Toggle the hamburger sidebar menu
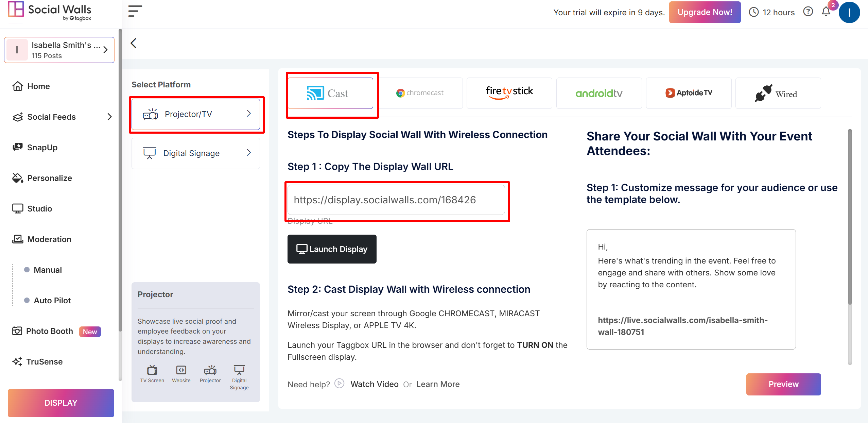Screen dimensions: 868x423 [135, 11]
